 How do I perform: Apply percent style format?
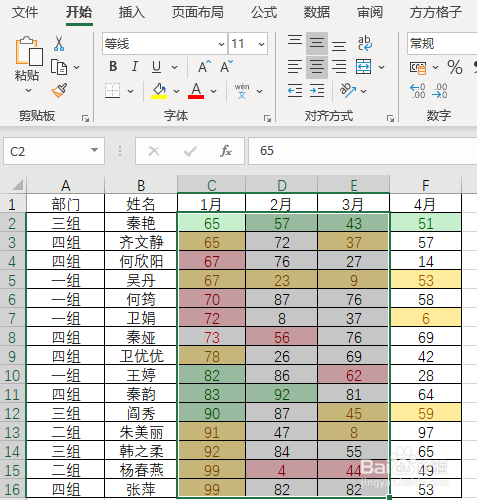tap(455, 67)
